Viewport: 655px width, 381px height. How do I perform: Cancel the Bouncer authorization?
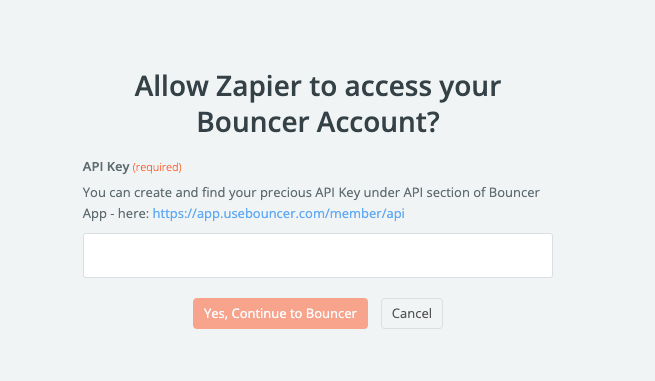coord(411,313)
